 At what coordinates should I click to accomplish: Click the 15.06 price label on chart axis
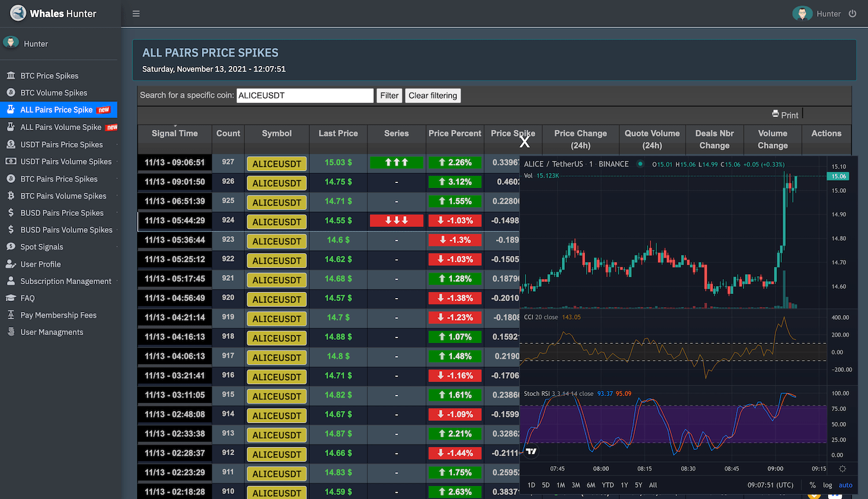point(838,176)
